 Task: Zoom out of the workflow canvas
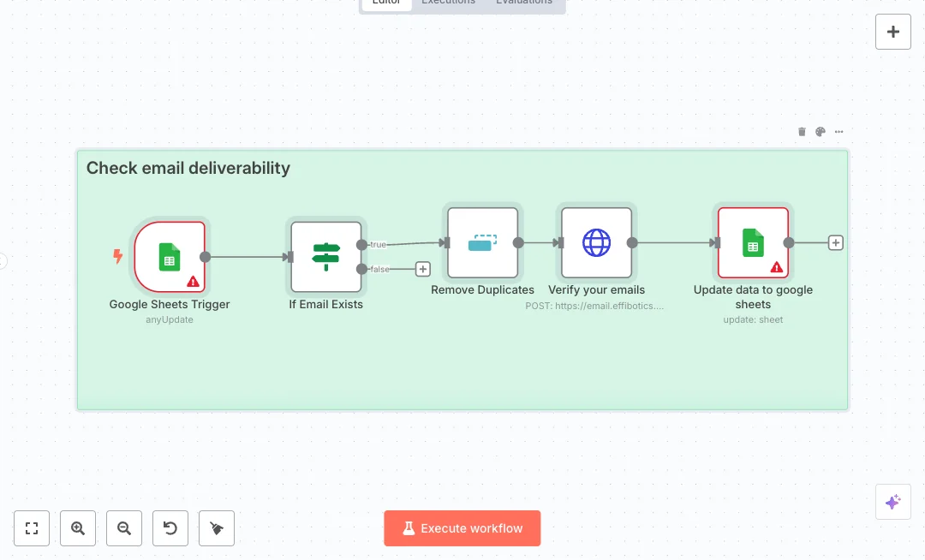coord(124,528)
